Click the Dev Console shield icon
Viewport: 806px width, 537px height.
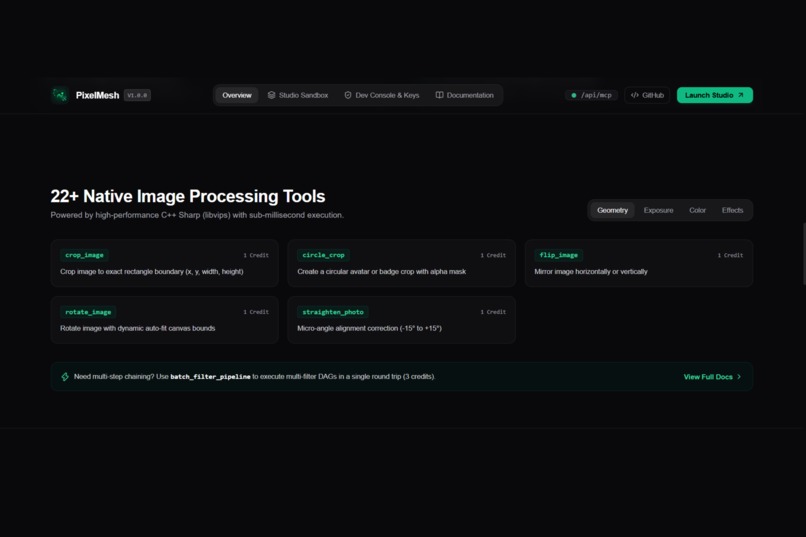coord(348,95)
